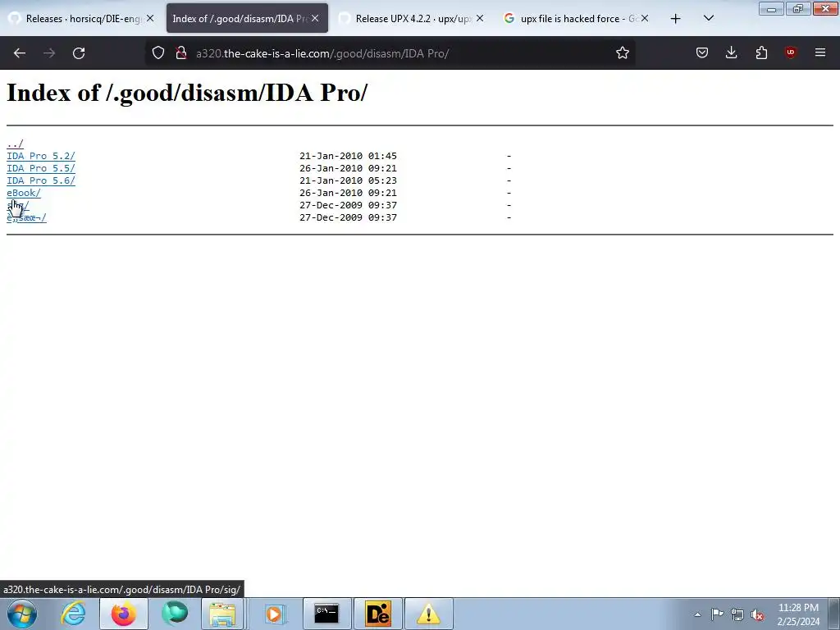Open the Action Center flag icon
840x630 pixels.
pos(717,614)
